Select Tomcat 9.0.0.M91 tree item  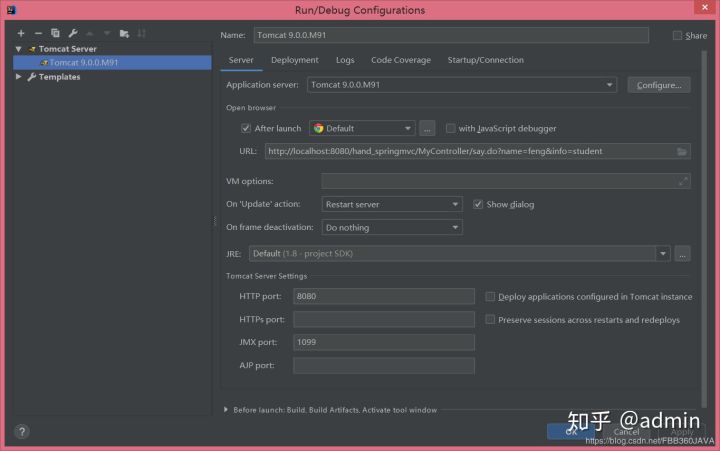click(x=112, y=62)
